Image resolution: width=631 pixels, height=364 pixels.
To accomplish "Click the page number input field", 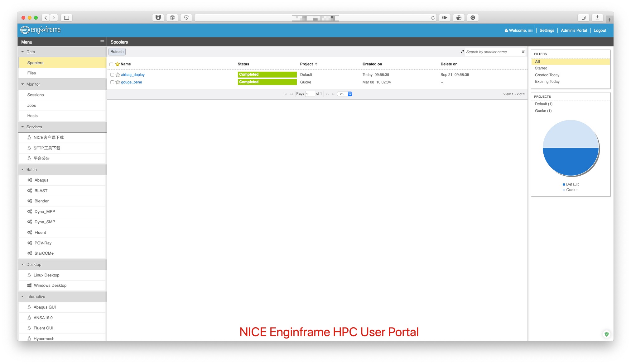I will point(310,94).
